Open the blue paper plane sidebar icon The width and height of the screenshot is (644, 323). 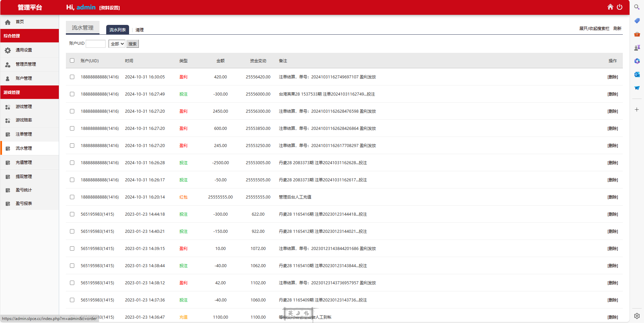(637, 88)
